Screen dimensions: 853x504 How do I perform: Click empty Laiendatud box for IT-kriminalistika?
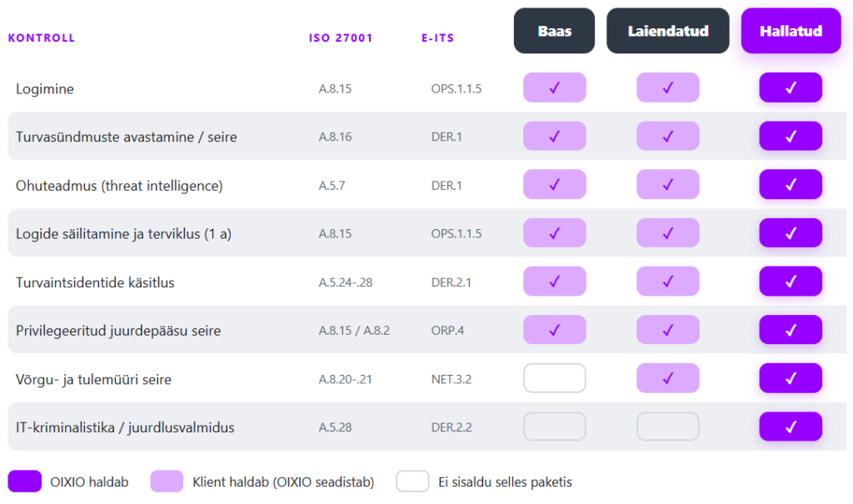click(667, 427)
